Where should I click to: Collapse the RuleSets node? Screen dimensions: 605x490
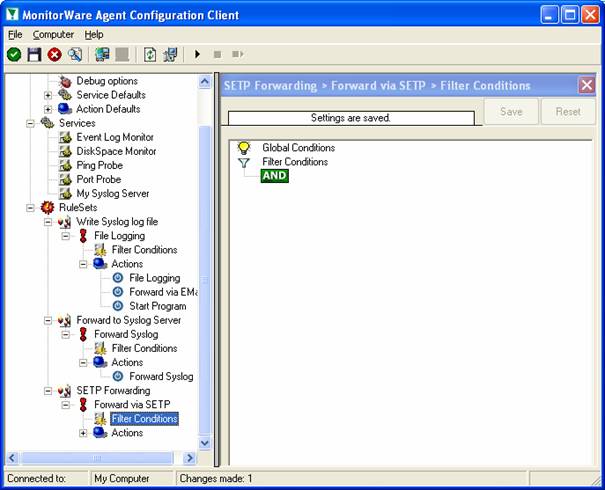tap(30, 208)
